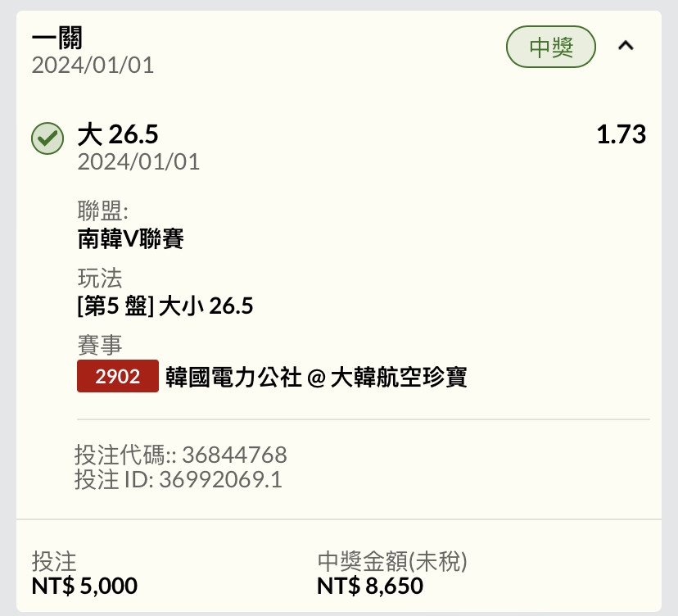Click the 中獎金額(未稅) label

tap(392, 561)
